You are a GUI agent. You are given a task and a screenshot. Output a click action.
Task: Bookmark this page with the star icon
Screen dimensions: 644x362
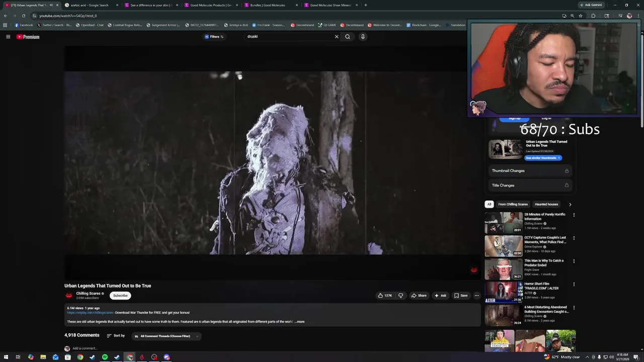coord(581,16)
